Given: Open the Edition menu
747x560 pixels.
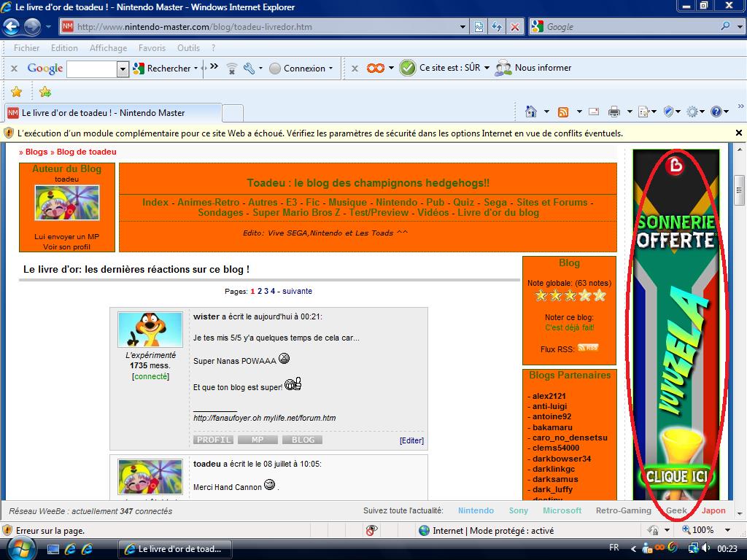Looking at the screenshot, I should (x=64, y=48).
